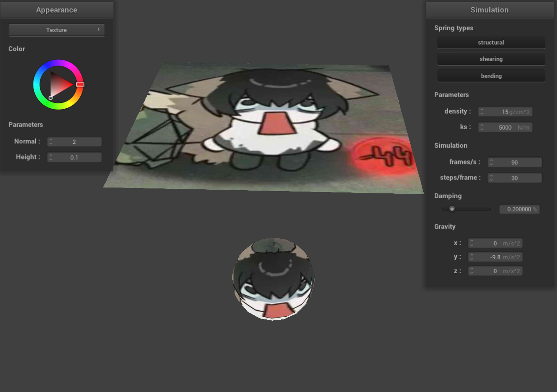The width and height of the screenshot is (557, 392).
Task: Click the "Gravity" section heading
Action: (445, 226)
